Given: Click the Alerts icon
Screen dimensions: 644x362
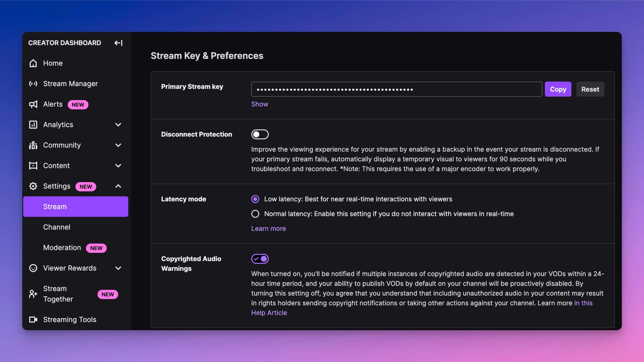Looking at the screenshot, I should click(33, 104).
